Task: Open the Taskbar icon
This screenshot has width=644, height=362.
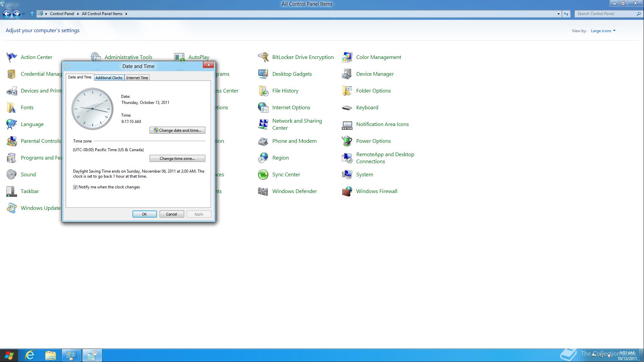Action: pyautogui.click(x=12, y=191)
